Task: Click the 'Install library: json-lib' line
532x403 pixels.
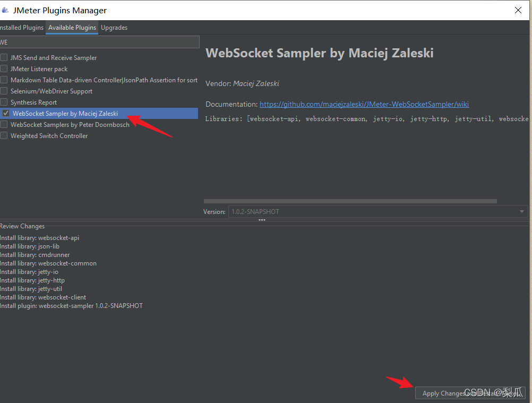Action: pyautogui.click(x=30, y=246)
